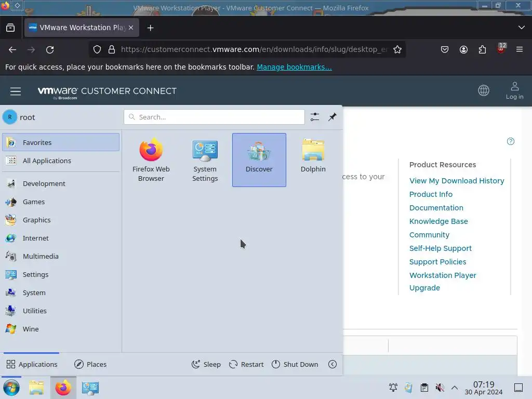
Task: Click the page help question icon
Action: point(510,141)
